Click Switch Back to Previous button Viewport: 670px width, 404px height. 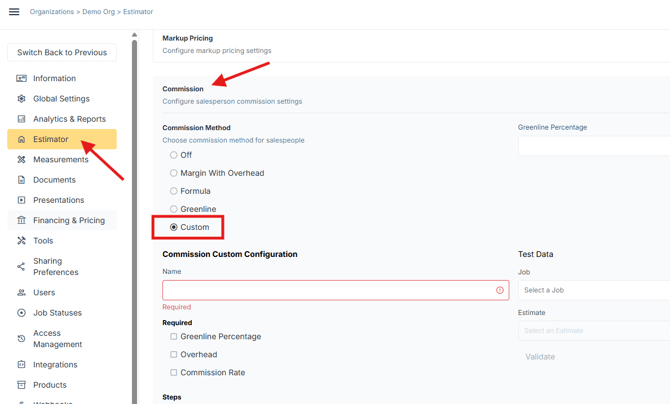click(62, 52)
